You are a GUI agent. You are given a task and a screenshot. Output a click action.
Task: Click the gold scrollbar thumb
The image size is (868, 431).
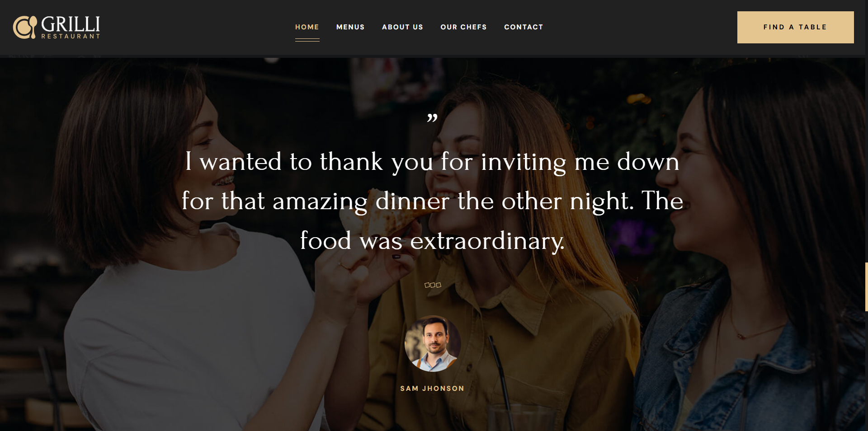pos(866,287)
